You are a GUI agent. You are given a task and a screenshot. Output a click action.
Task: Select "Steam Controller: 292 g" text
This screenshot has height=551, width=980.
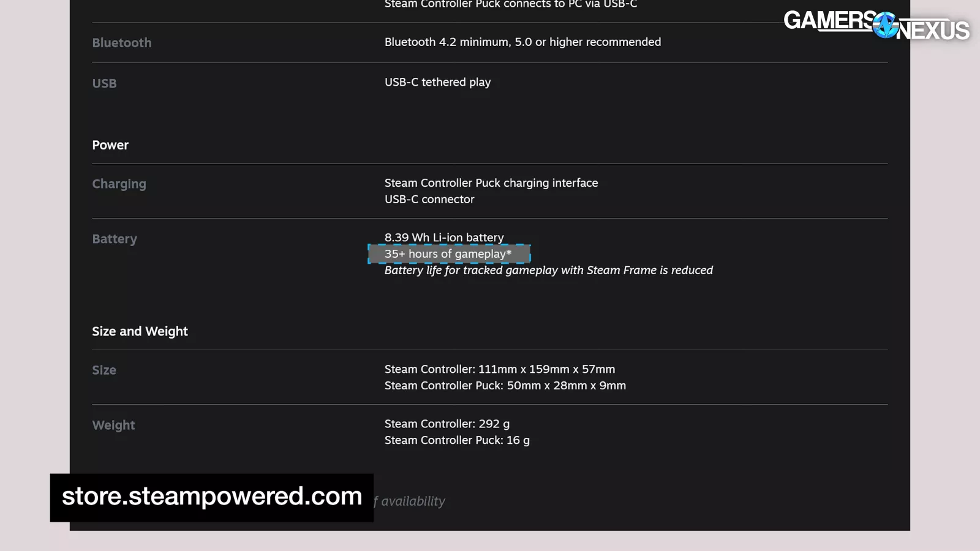click(447, 424)
